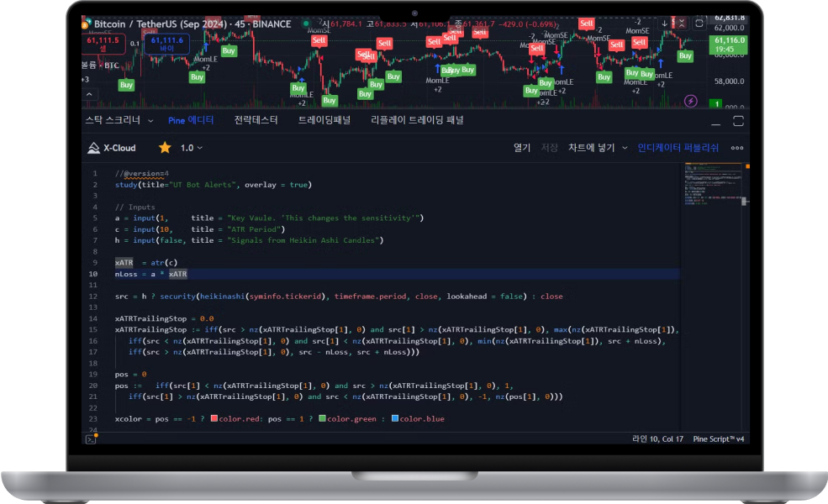Click the //@version=4 comment
Image resolution: width=828 pixels, height=504 pixels.
(142, 173)
